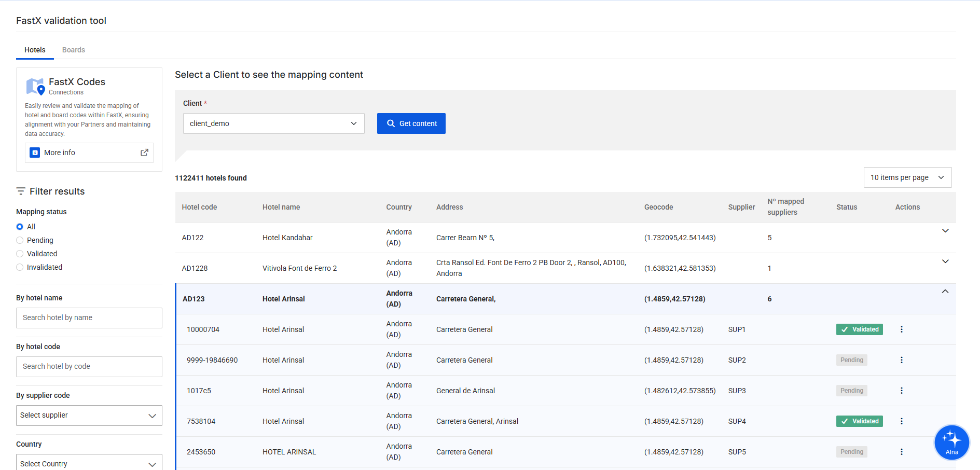Open three-dot menu for SUP4 row
The image size is (980, 470).
pos(901,421)
